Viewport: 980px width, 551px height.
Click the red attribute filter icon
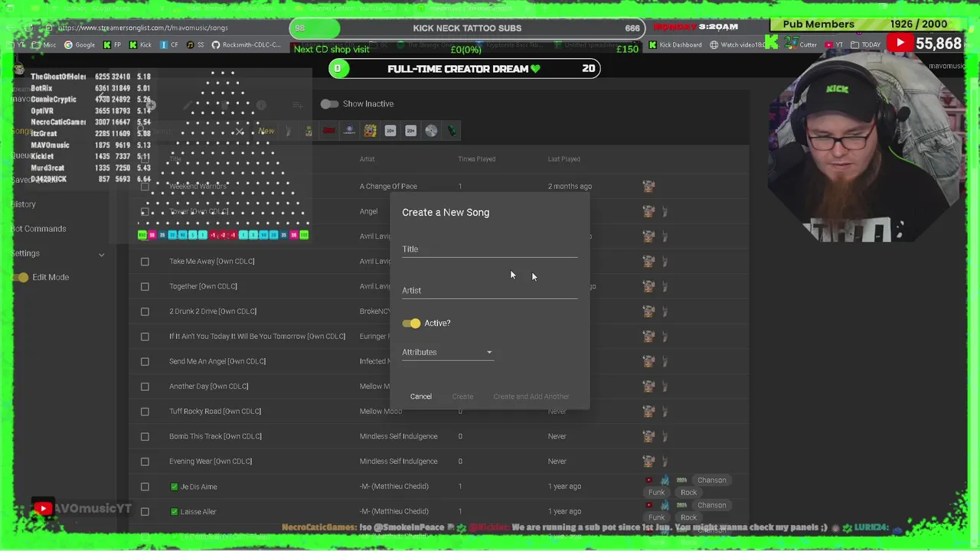(329, 131)
